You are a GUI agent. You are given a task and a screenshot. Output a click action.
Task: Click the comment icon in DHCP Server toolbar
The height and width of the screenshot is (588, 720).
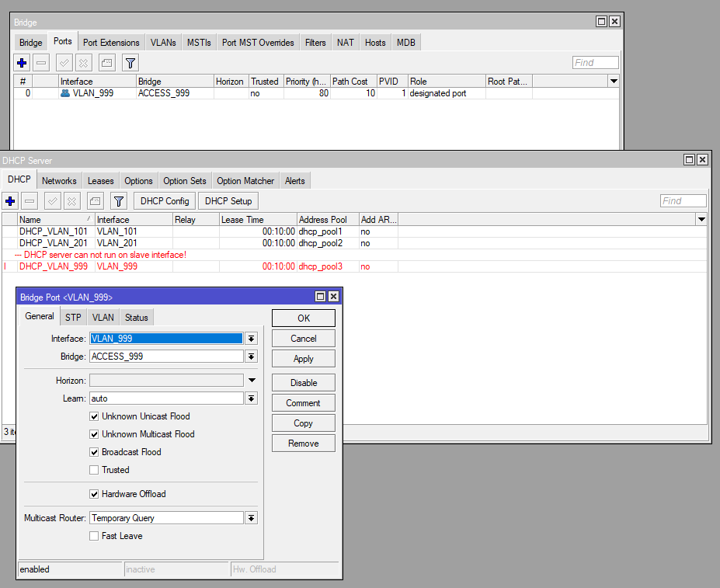tap(95, 201)
